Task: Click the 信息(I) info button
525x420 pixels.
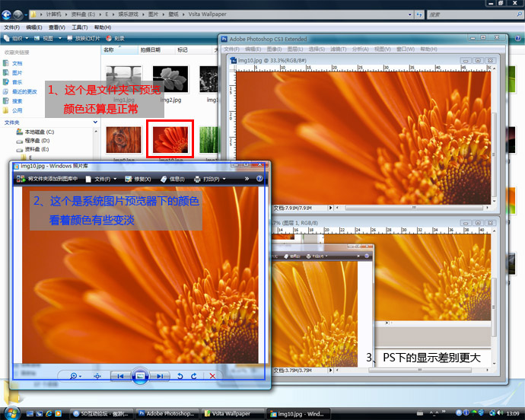Action: pyautogui.click(x=173, y=180)
